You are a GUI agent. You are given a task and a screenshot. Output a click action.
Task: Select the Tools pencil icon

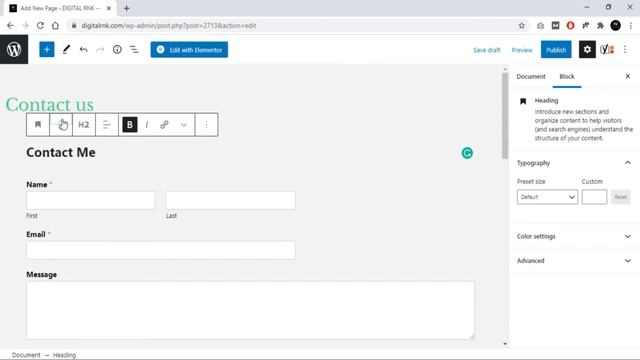coord(66,49)
